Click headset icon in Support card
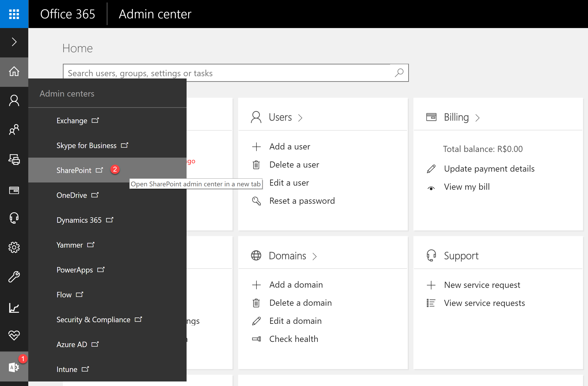588x386 pixels. [x=431, y=255]
